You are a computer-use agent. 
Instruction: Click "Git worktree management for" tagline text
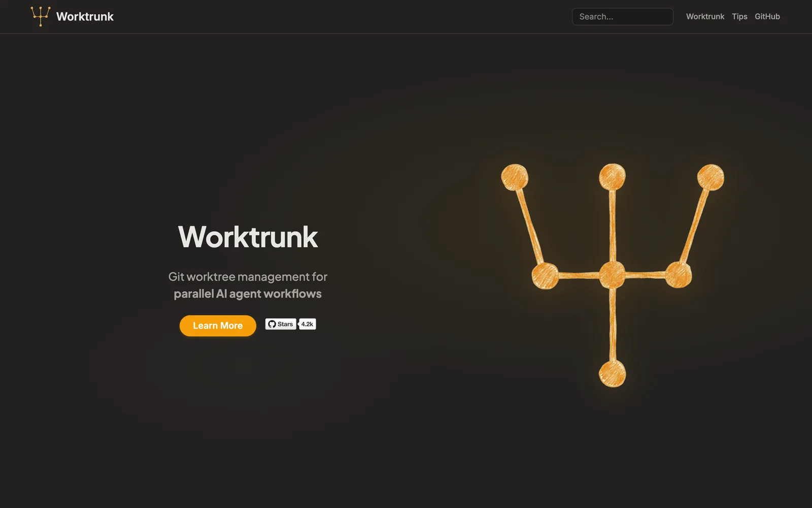[x=248, y=277]
